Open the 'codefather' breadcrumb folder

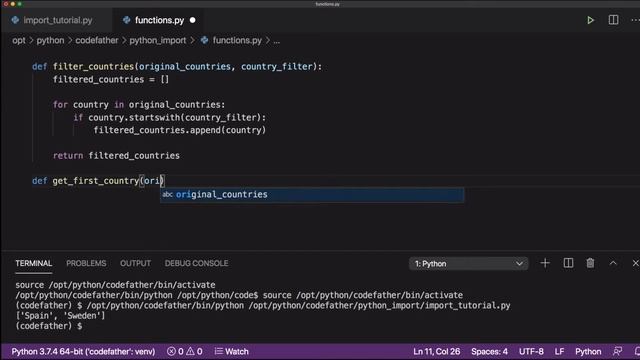(x=97, y=40)
